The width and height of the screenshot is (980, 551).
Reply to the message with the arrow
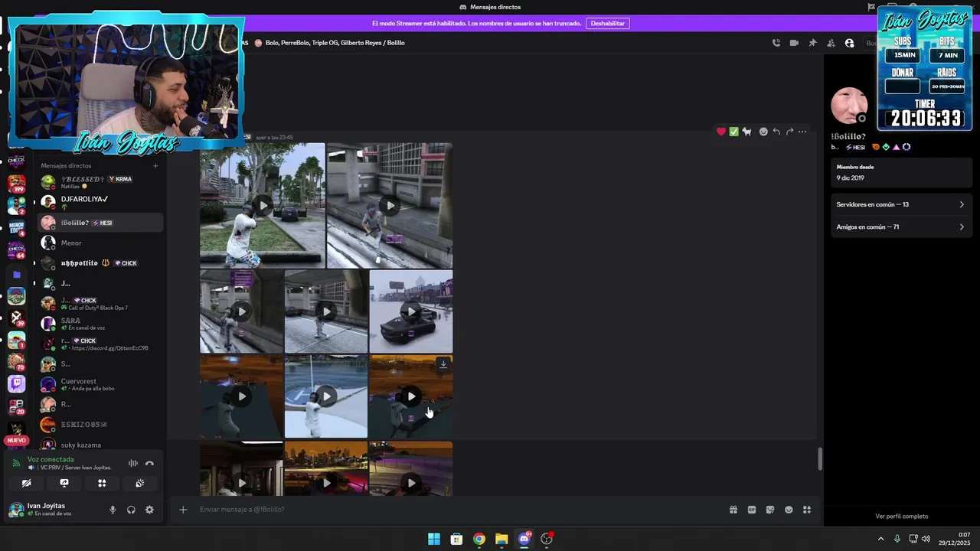click(x=776, y=132)
